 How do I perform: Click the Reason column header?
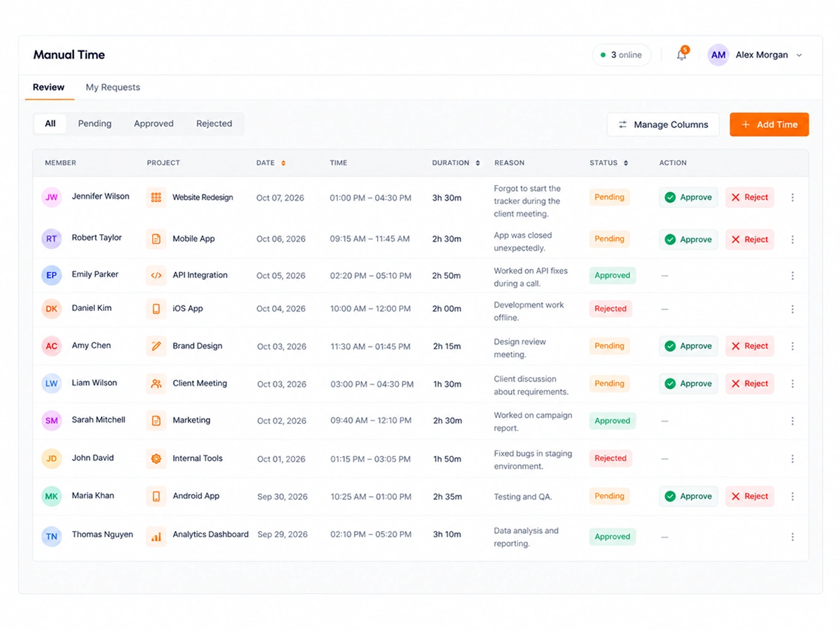click(x=510, y=163)
